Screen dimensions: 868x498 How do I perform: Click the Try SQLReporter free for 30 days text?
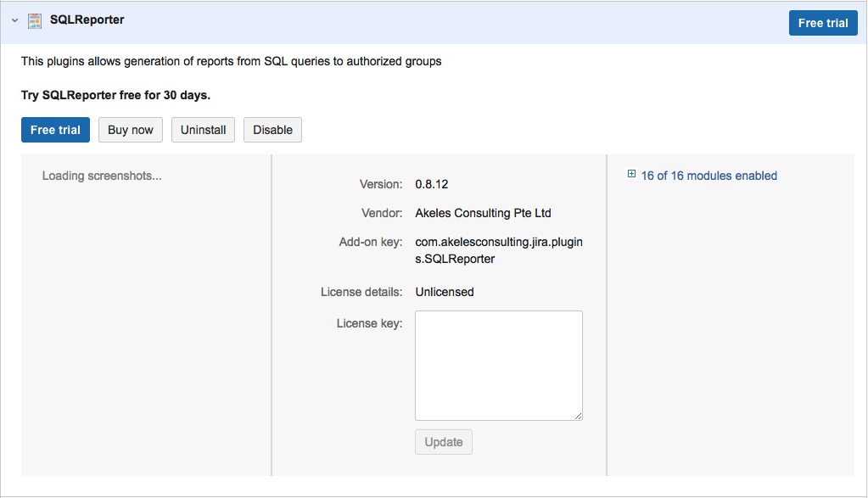click(x=115, y=95)
